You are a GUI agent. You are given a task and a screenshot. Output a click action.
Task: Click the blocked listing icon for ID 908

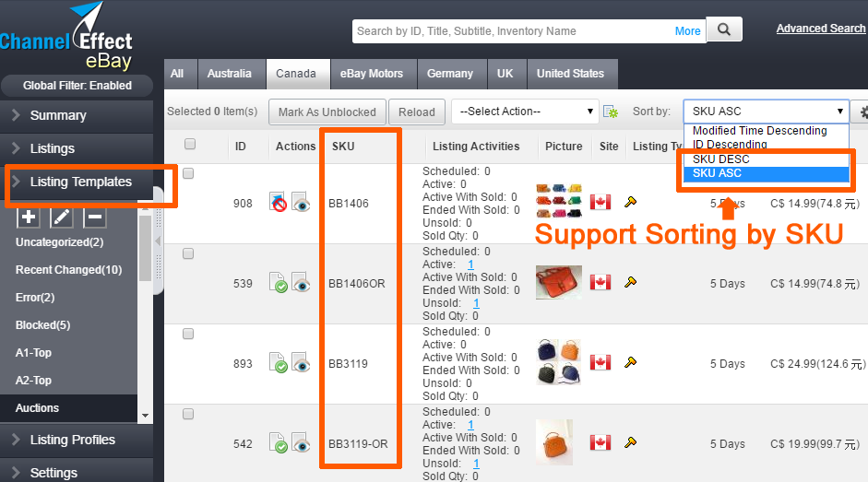coord(278,202)
